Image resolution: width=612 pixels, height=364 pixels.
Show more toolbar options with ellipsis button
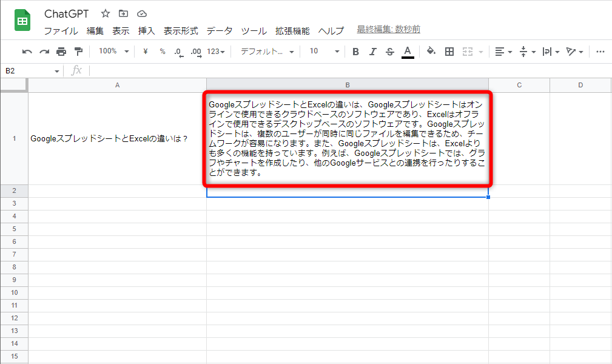coord(600,51)
